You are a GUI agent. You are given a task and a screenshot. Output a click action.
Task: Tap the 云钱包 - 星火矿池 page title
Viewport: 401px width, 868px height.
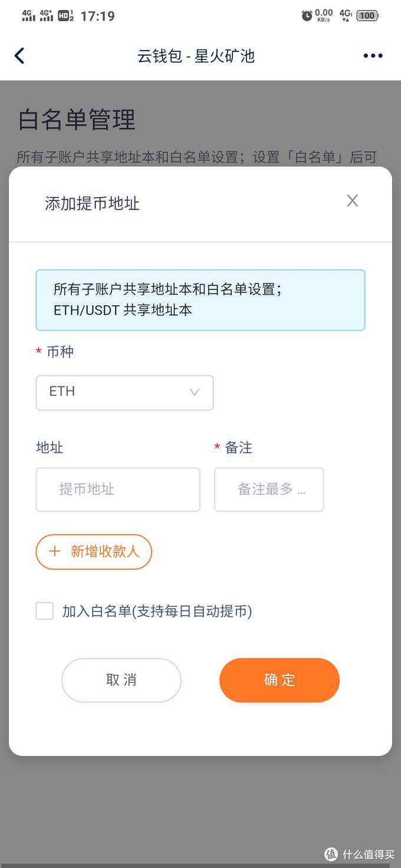pos(196,56)
